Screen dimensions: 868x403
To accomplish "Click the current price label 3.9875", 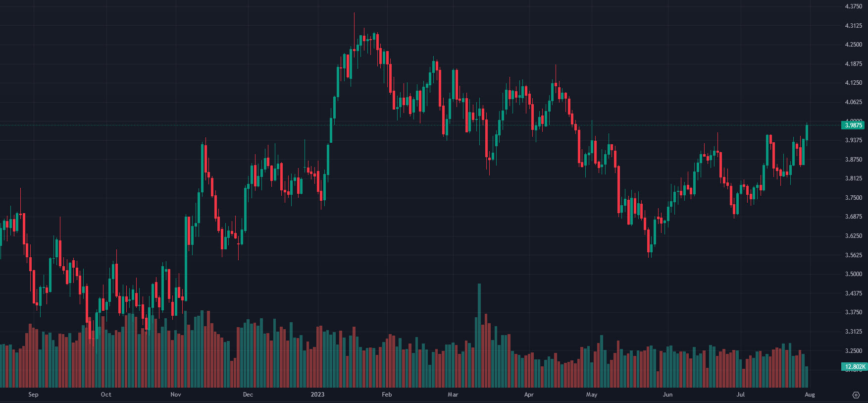I will 853,125.
